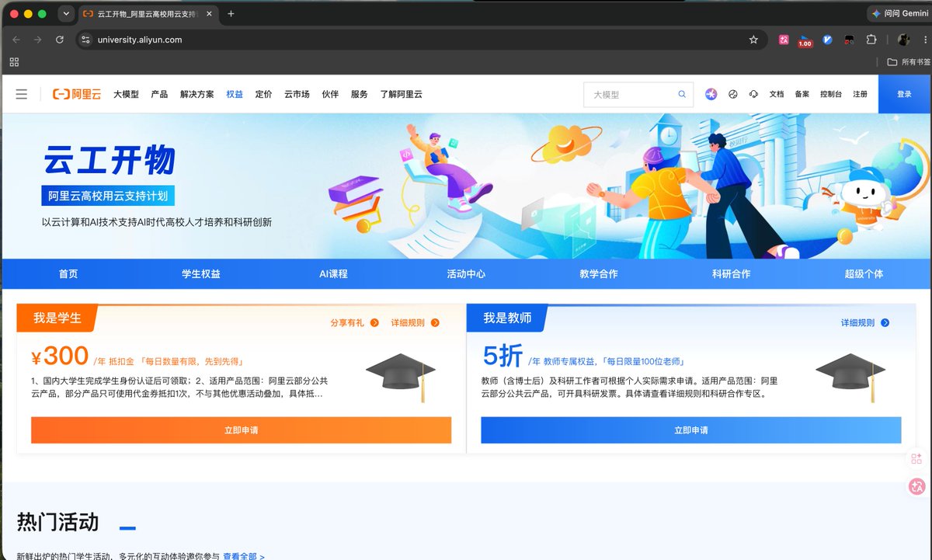932x560 pixels.
Task: Click the 查看全部 link under 热门活动
Action: pyautogui.click(x=244, y=556)
